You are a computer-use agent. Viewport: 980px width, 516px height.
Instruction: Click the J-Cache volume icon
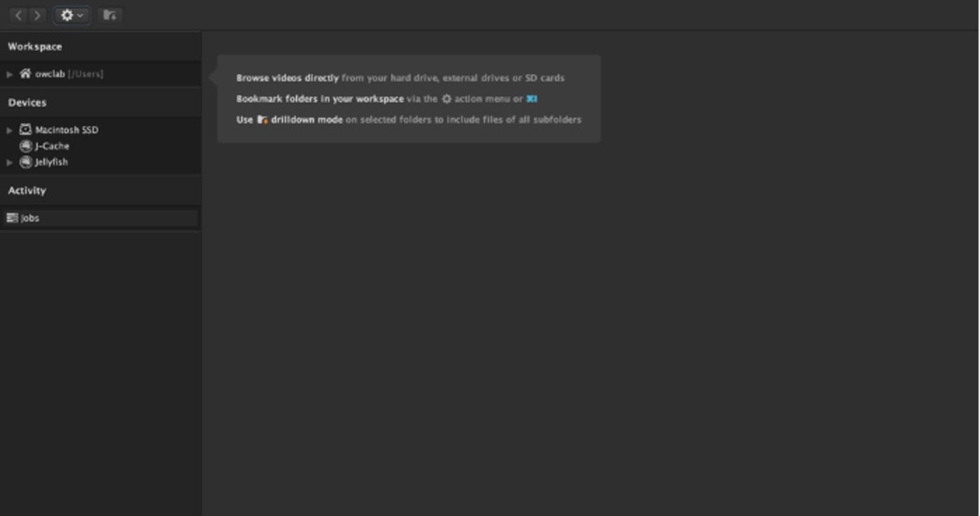click(x=26, y=146)
